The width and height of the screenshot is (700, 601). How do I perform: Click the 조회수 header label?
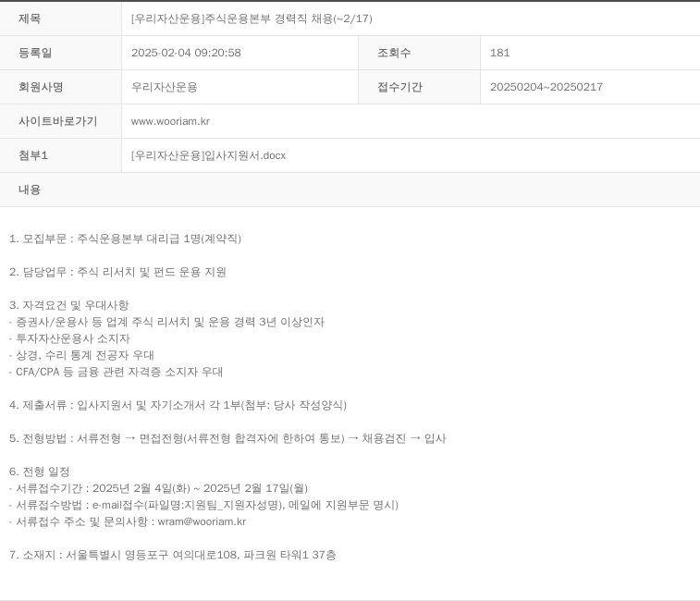(394, 53)
